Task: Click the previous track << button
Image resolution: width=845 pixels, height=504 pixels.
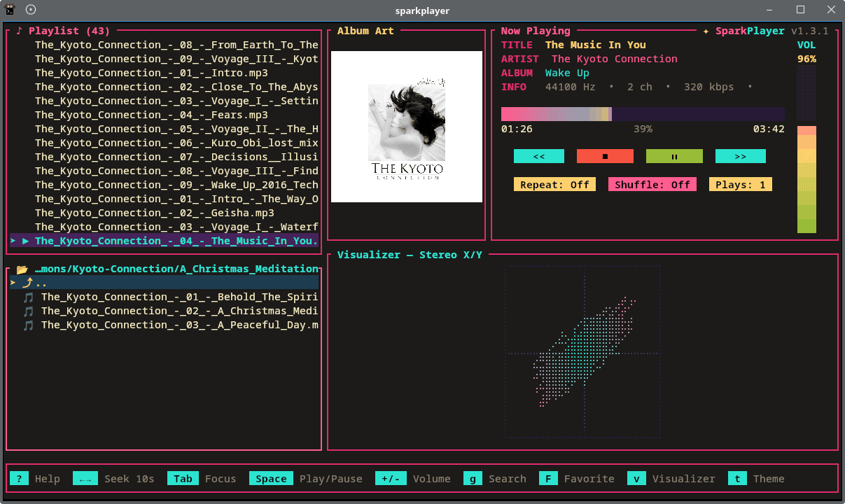Action: coord(539,156)
